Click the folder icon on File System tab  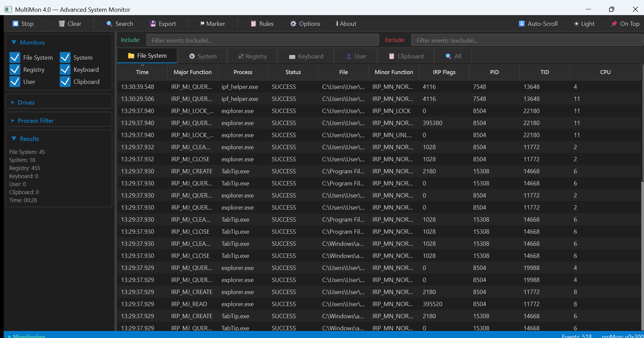[131, 56]
